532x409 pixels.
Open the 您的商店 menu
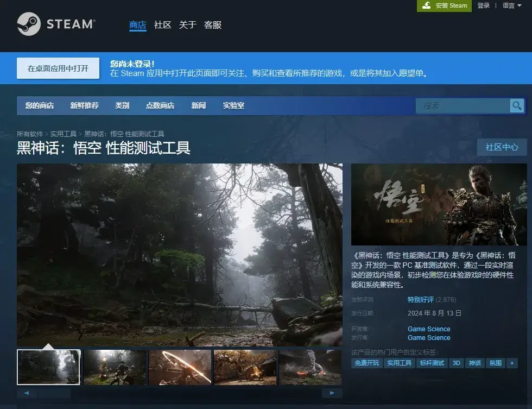40,105
